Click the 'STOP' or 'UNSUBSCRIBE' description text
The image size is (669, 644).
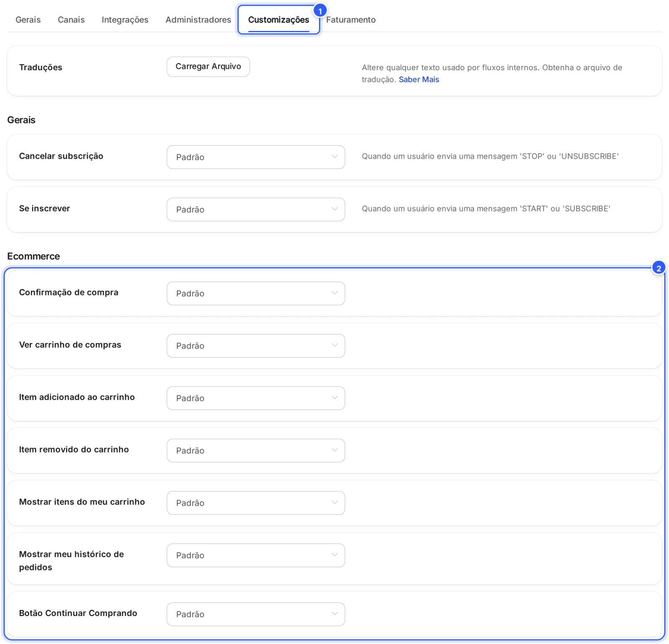coord(490,156)
